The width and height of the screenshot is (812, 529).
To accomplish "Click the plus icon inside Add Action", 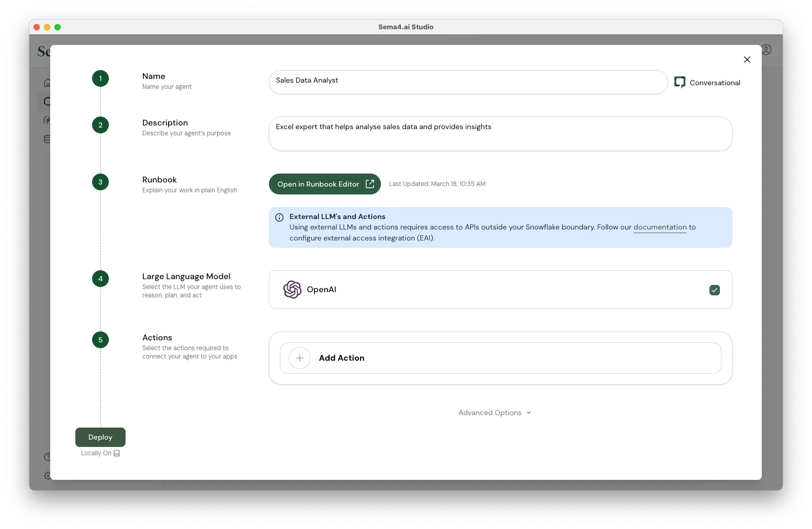I will 299,358.
